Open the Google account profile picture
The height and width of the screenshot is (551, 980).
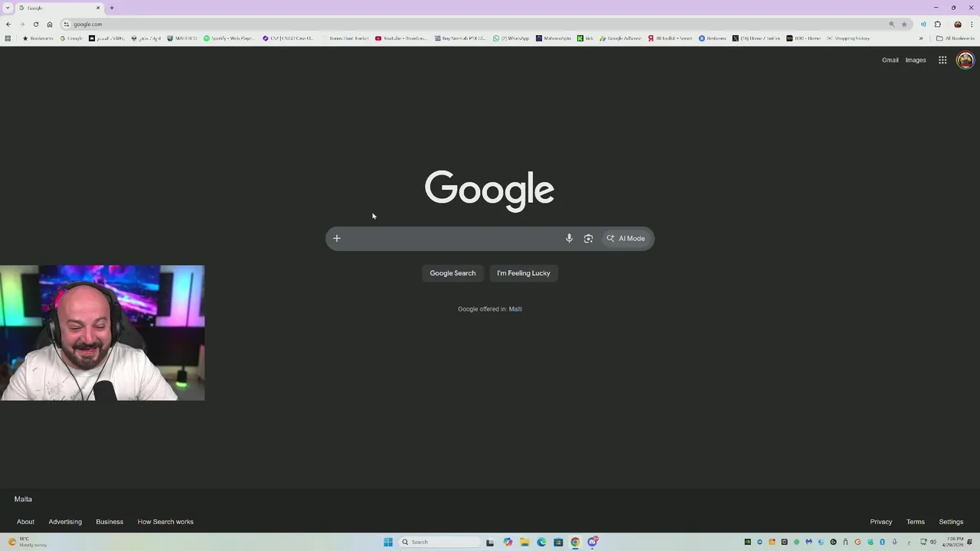tap(965, 60)
